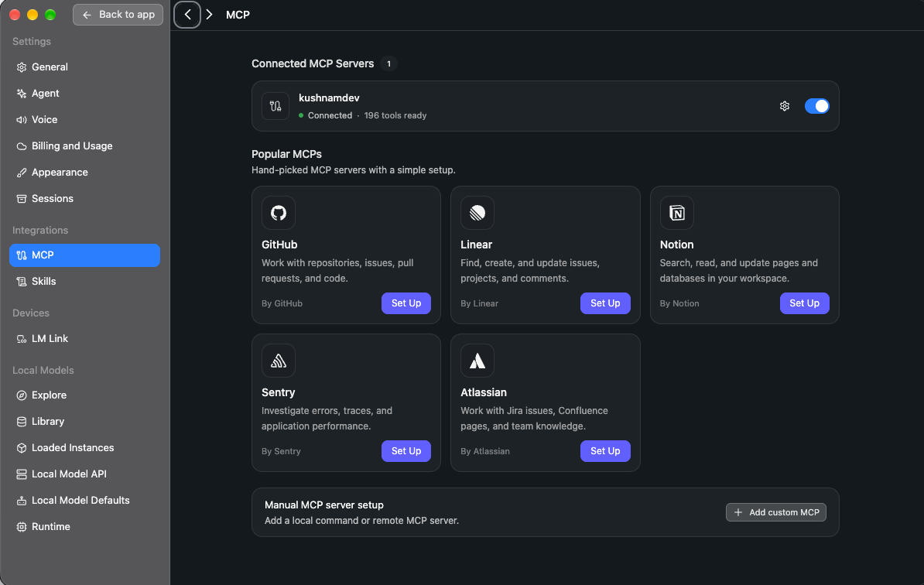Click the Local Model API server icon
This screenshot has width=924, height=585.
click(x=22, y=474)
